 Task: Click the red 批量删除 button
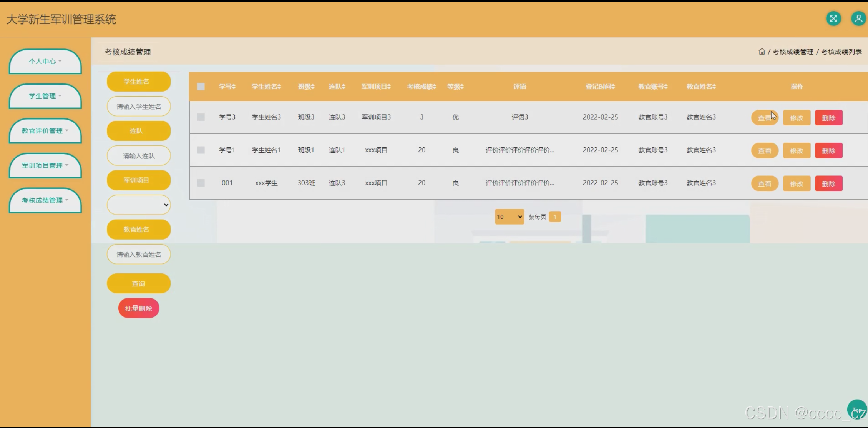[x=139, y=308]
